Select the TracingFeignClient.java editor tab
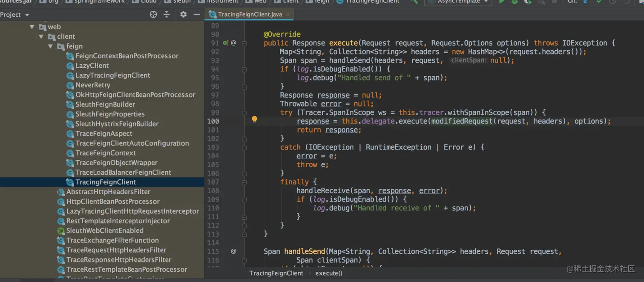 click(x=249, y=14)
